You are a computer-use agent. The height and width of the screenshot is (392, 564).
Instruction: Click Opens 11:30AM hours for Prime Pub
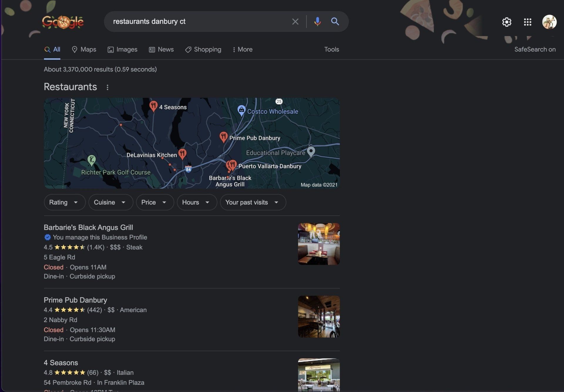[x=93, y=330]
